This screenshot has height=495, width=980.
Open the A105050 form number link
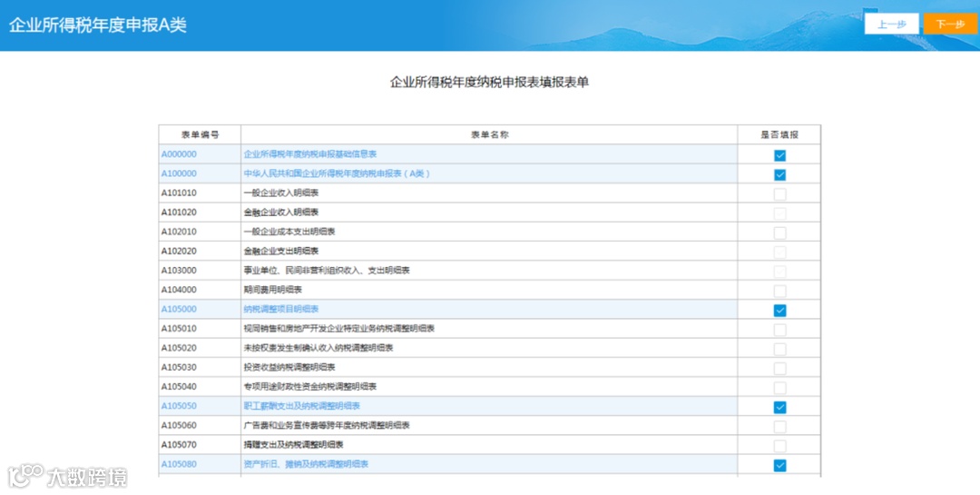[179, 406]
